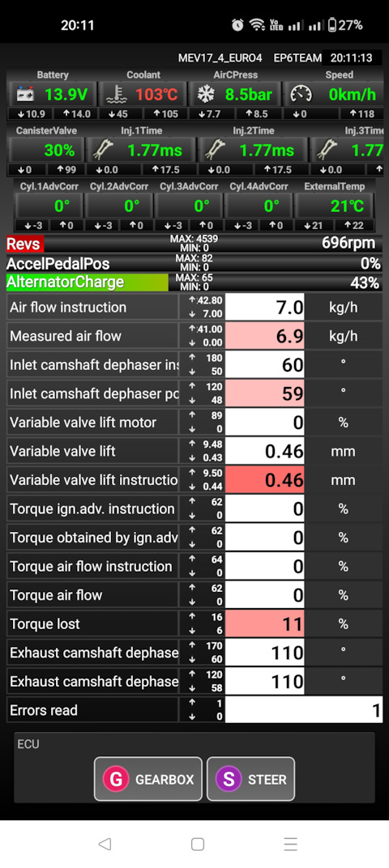Select the AlternatorCharge green bar
This screenshot has width=389, height=868.
click(x=87, y=283)
